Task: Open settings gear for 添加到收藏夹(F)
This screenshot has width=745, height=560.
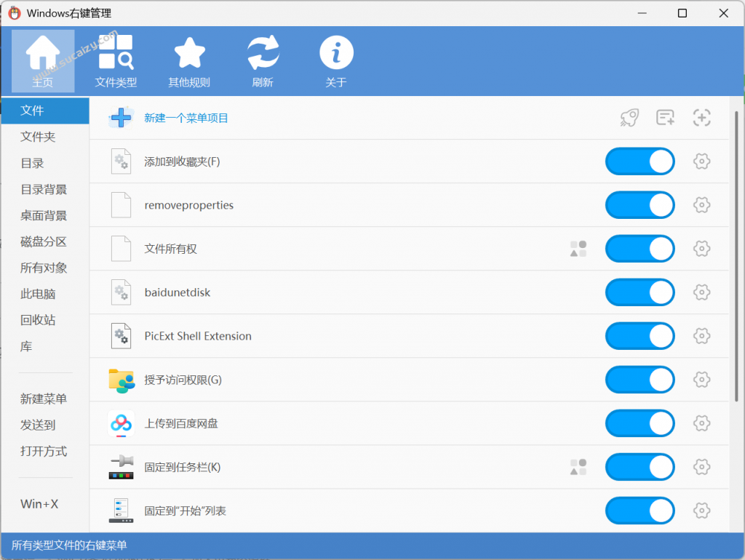Action: (702, 161)
